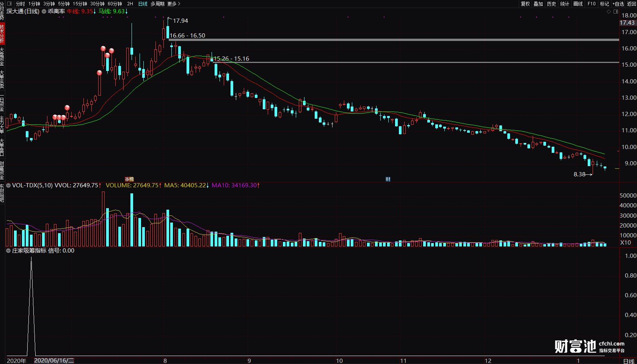Screen dimensions: 637x364
Task: Click the 复权 button
Action: pos(525,4)
